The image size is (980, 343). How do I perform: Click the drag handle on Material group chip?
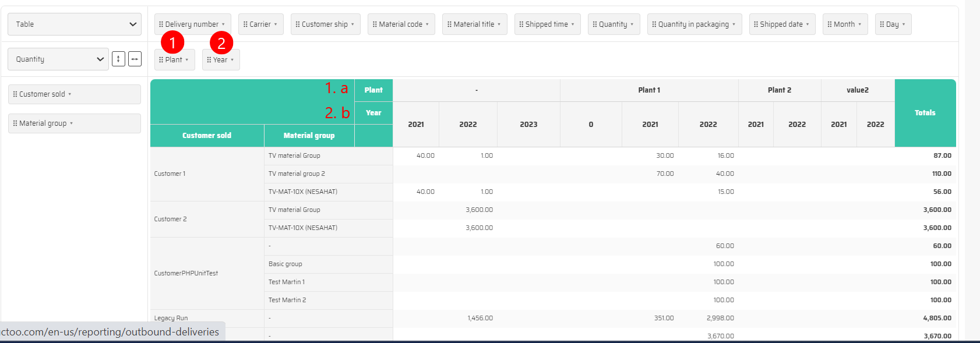tap(15, 123)
